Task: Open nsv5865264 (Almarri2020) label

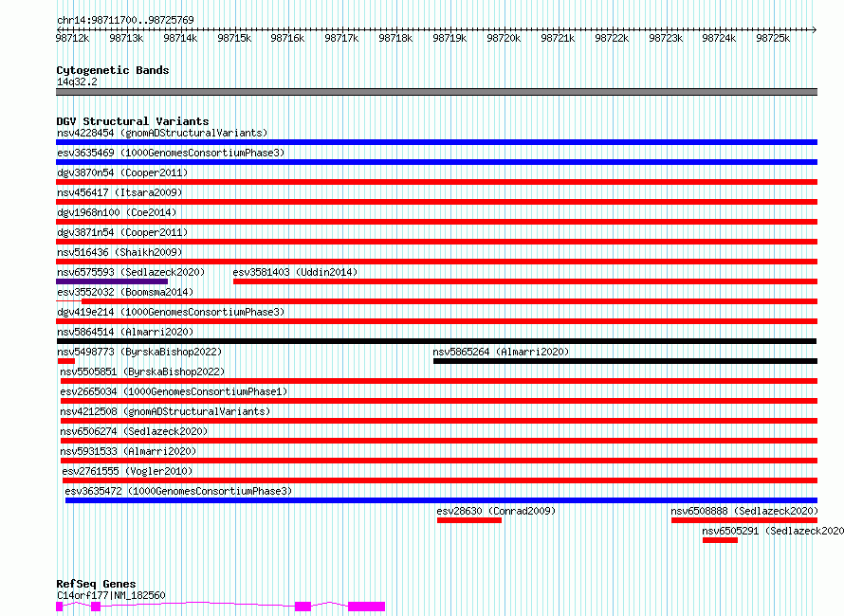Action: point(501,352)
